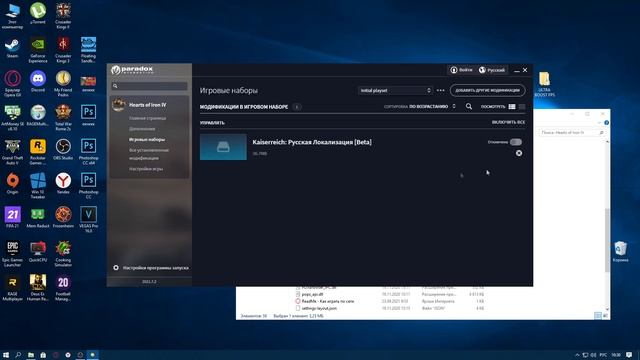This screenshot has height=360, width=640.
Task: Open GeForce Experience desktop icon
Action: [x=38, y=50]
